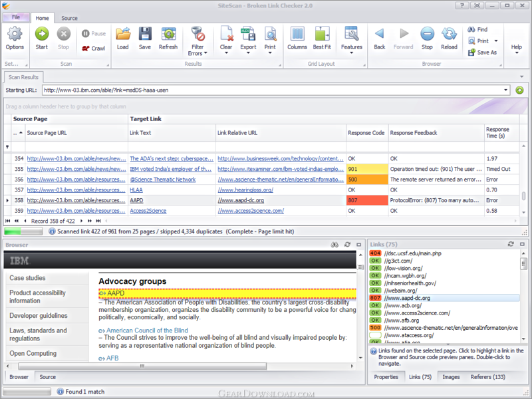Click the yellow 901 response code cell
532x399 pixels.
pyautogui.click(x=367, y=169)
